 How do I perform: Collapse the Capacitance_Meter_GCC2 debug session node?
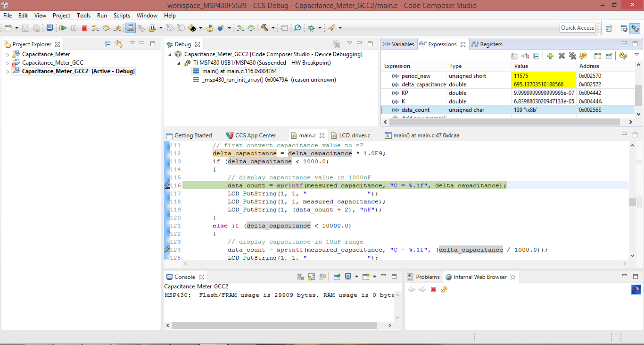(x=170, y=55)
